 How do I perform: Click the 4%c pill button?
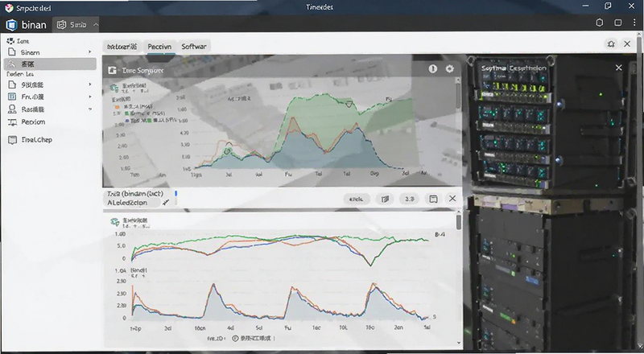pos(356,200)
